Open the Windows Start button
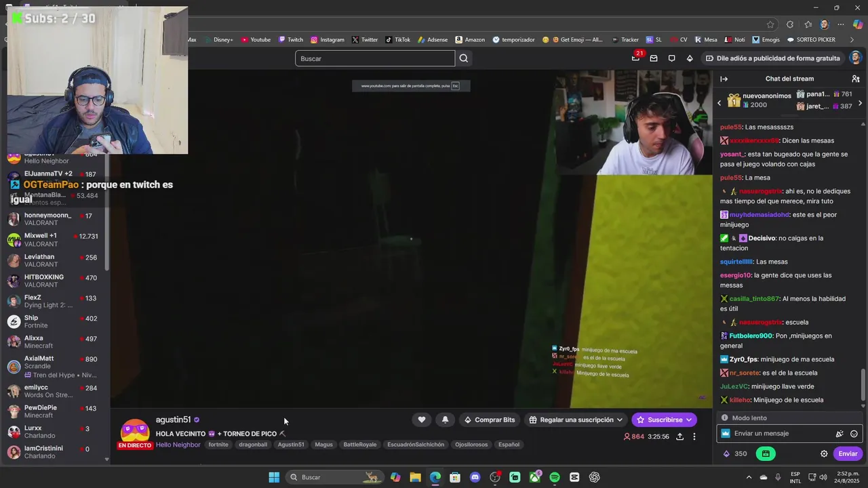The height and width of the screenshot is (488, 868). (x=274, y=477)
